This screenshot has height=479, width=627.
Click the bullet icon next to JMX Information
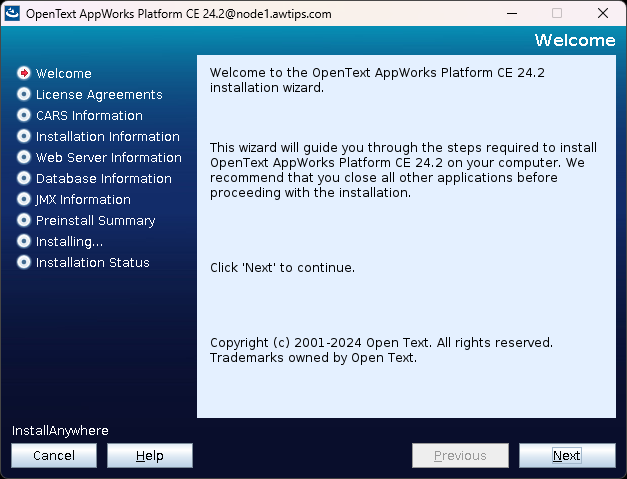24,199
